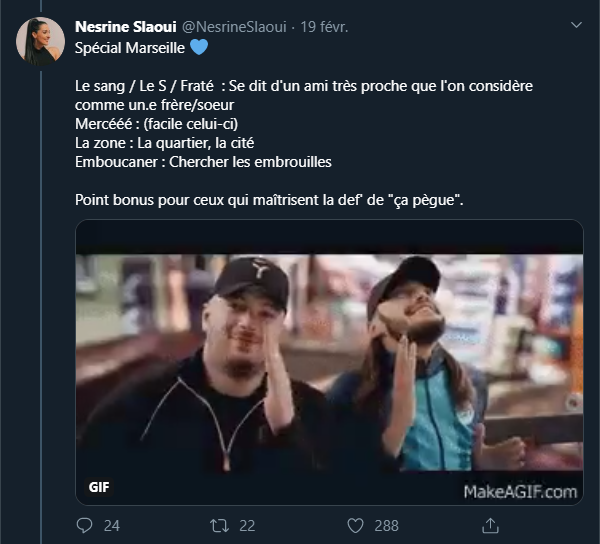Open the share tweet icon
The image size is (600, 544).
491,525
